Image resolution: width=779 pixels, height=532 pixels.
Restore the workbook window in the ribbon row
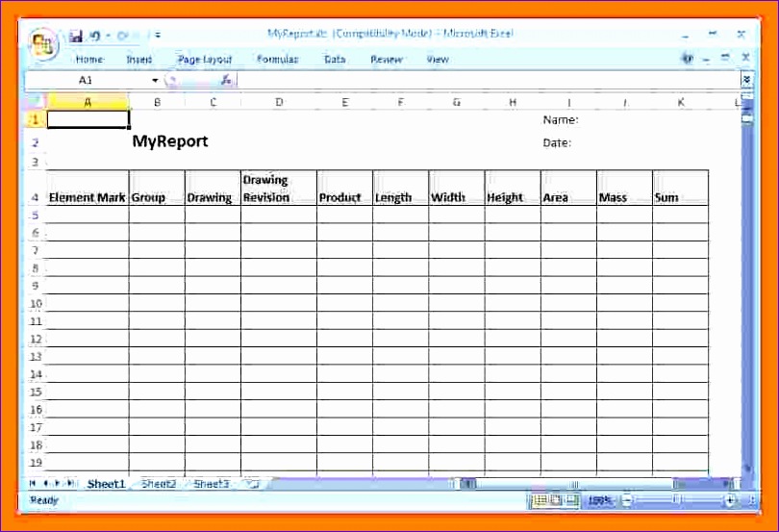click(725, 58)
